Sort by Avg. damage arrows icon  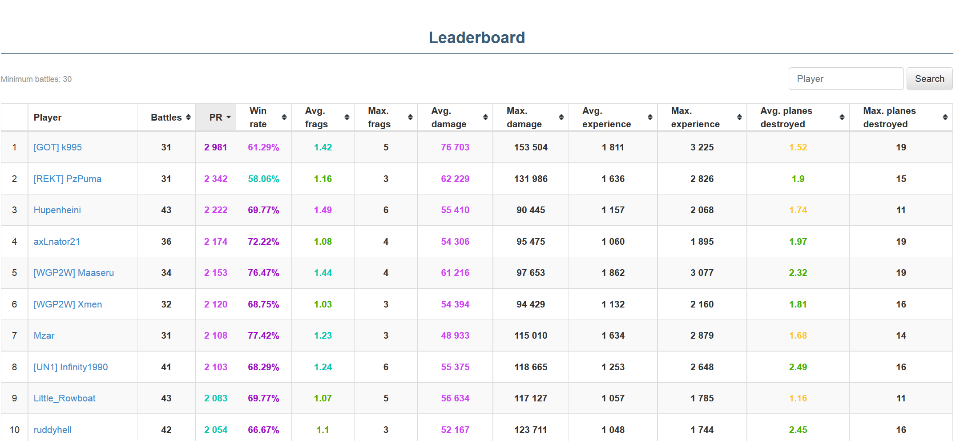[x=485, y=117]
